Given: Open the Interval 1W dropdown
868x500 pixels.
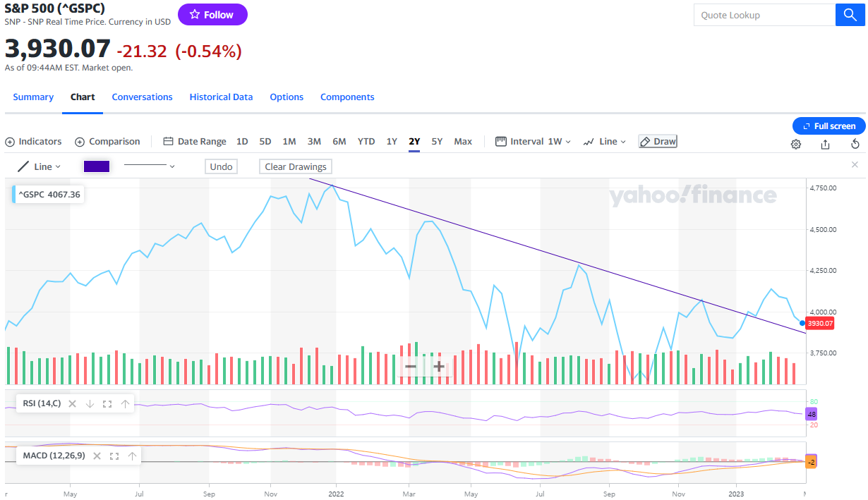Looking at the screenshot, I should click(x=534, y=141).
